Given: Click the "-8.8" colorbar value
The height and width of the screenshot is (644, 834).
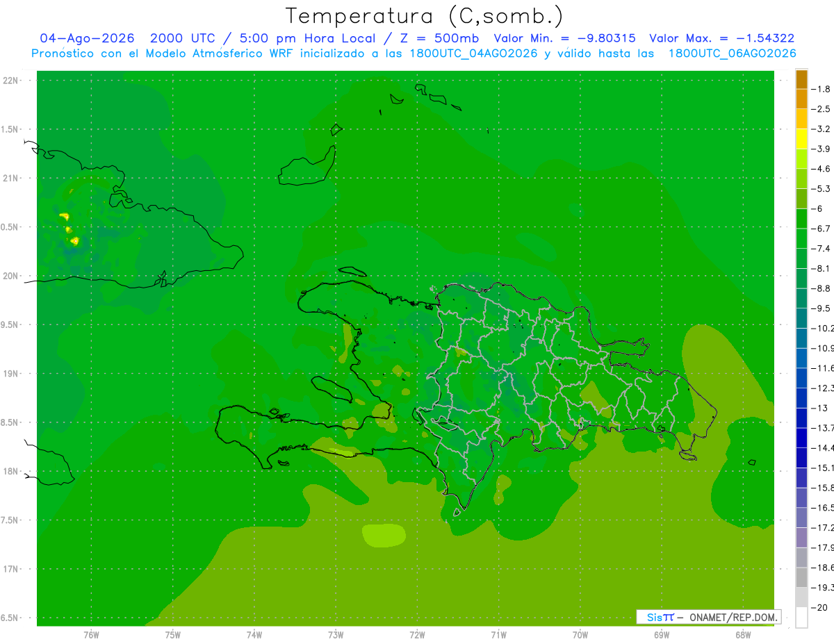Looking at the screenshot, I should 821,288.
